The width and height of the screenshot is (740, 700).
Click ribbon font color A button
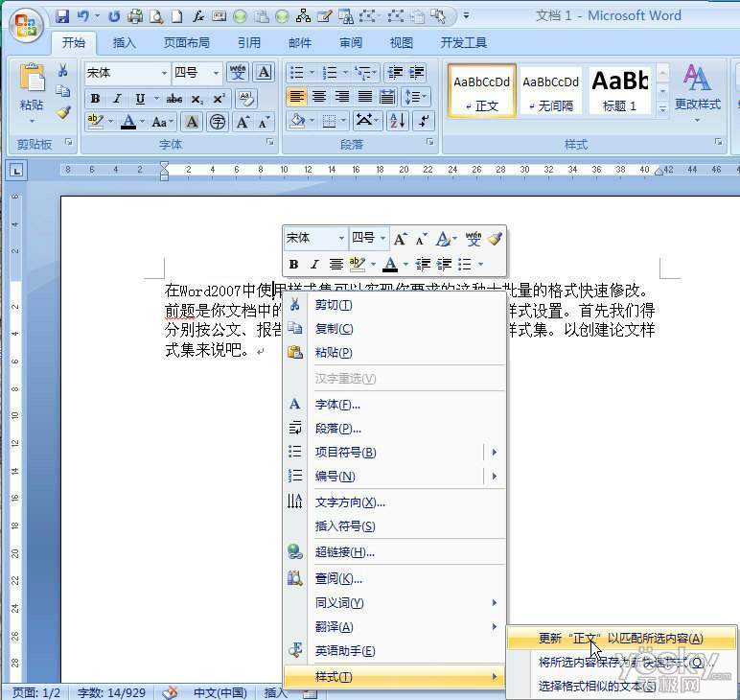(128, 122)
